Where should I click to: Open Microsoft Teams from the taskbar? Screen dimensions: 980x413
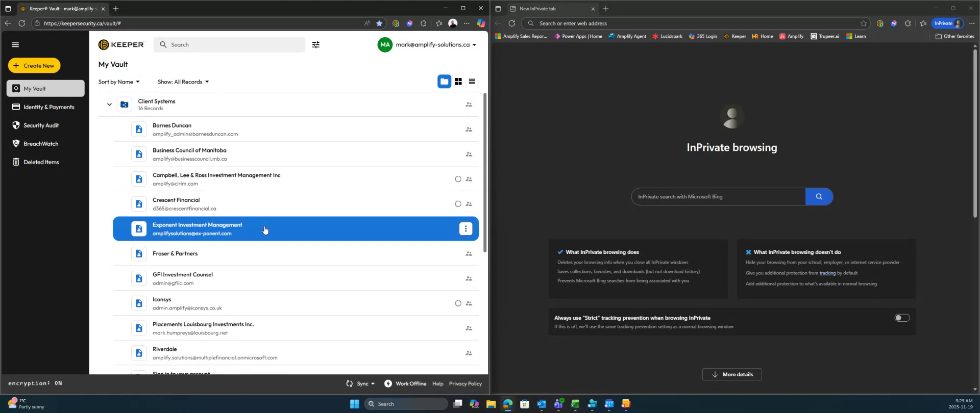pyautogui.click(x=558, y=404)
